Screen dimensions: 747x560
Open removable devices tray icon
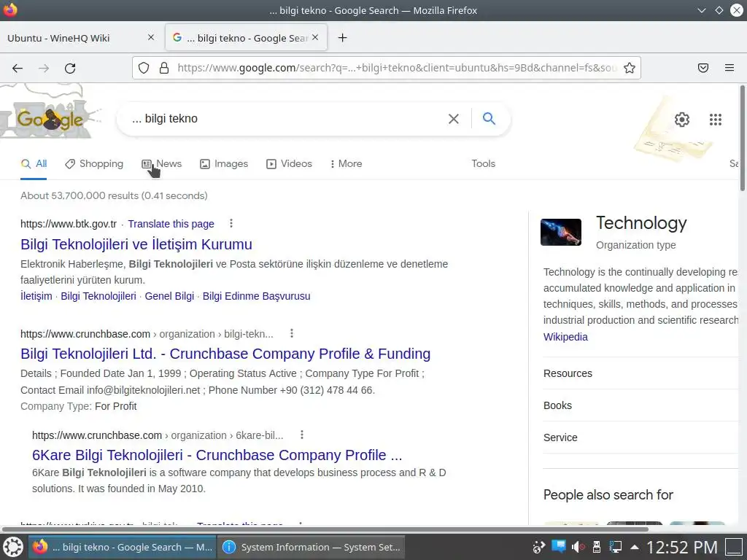[597, 547]
